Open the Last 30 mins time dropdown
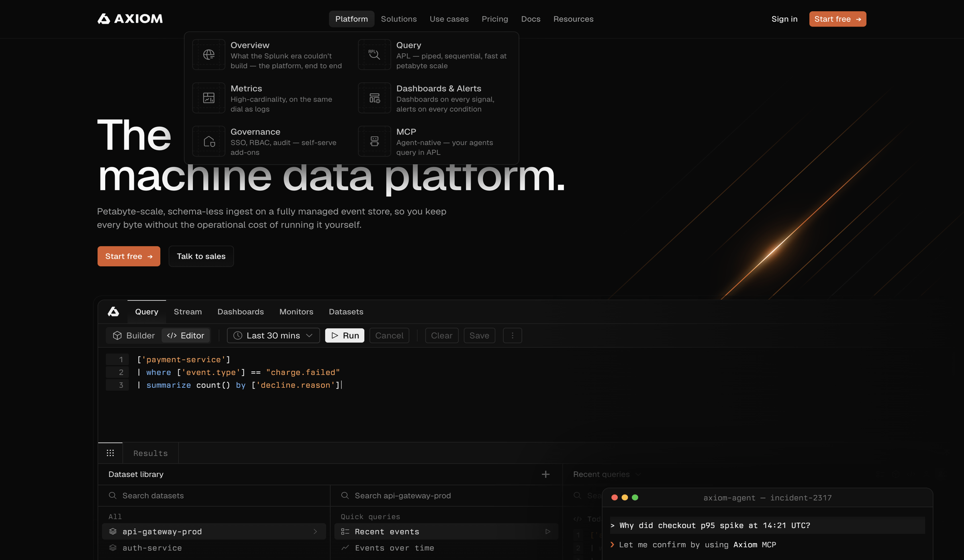Image resolution: width=964 pixels, height=560 pixels. 273,336
